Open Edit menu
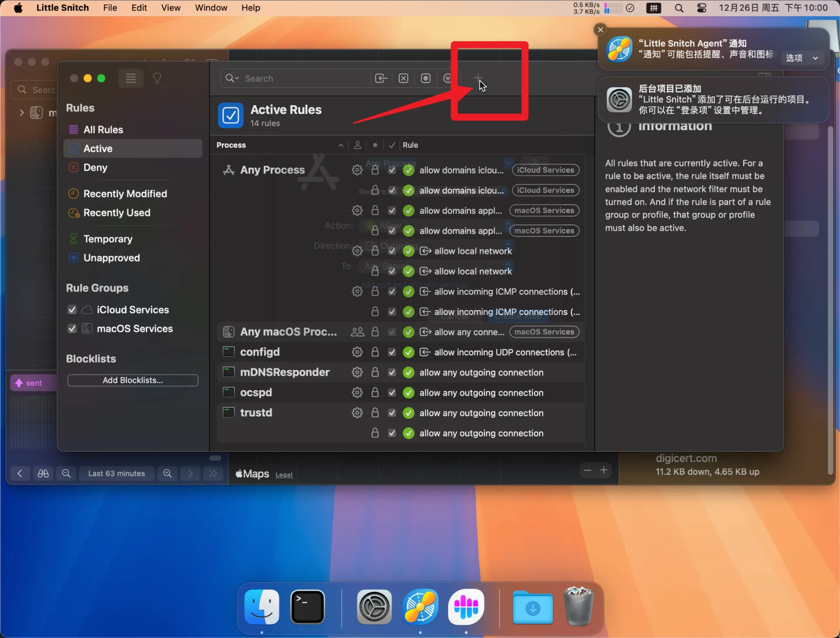Image resolution: width=840 pixels, height=638 pixels. pyautogui.click(x=139, y=8)
